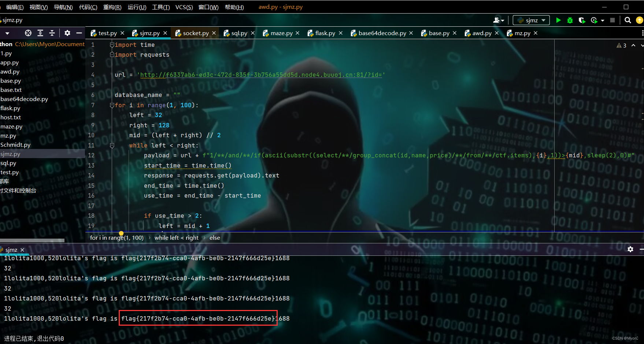Collapse all nodes in project tree toolbar
Screen dimensions: 644x344
coord(52,33)
